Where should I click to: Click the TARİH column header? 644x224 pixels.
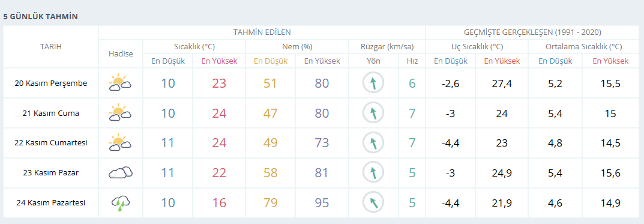coord(51,46)
